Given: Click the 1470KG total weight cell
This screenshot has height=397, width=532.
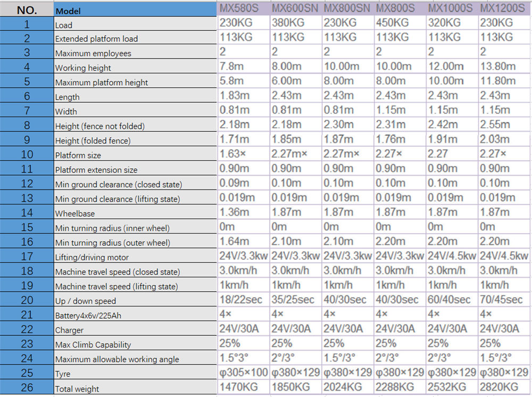Looking at the screenshot, I should [x=243, y=387].
